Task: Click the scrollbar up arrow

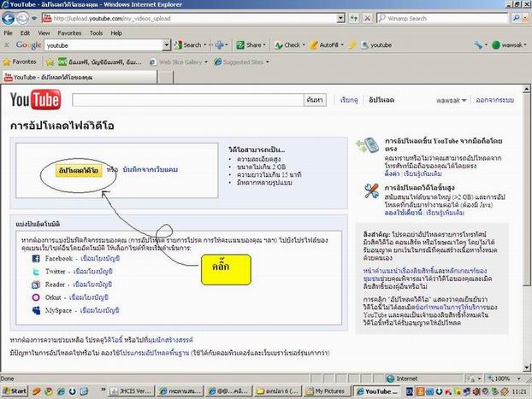Action: pyautogui.click(x=527, y=89)
